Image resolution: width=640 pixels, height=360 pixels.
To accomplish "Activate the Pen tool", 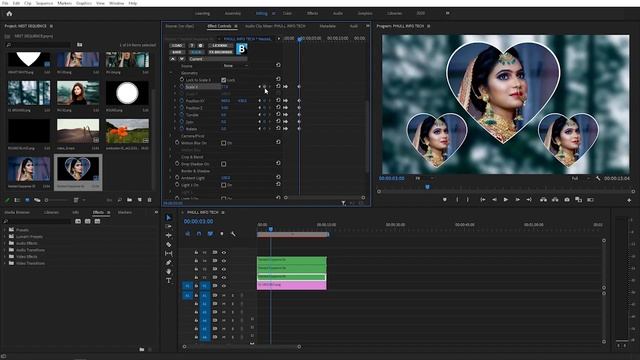I will (169, 262).
